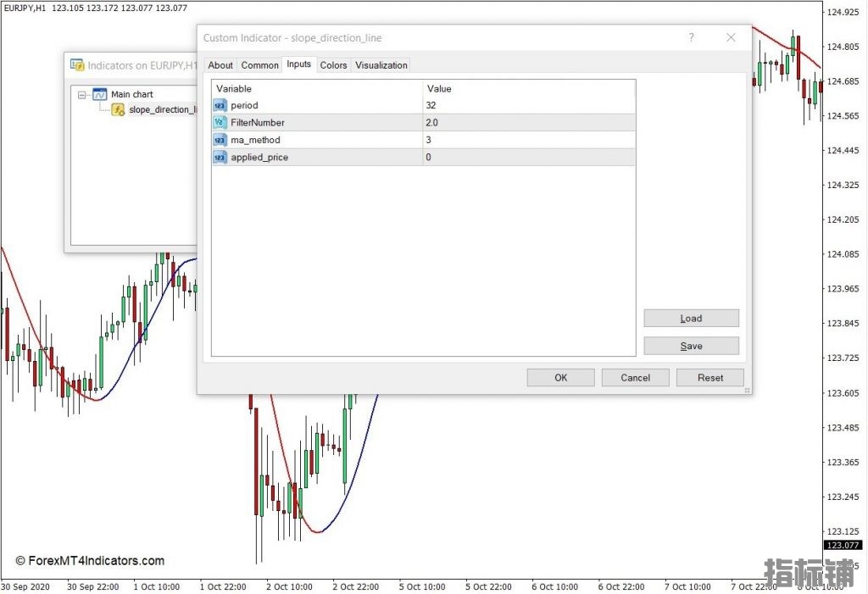
Task: Click the Reset button
Action: point(710,378)
